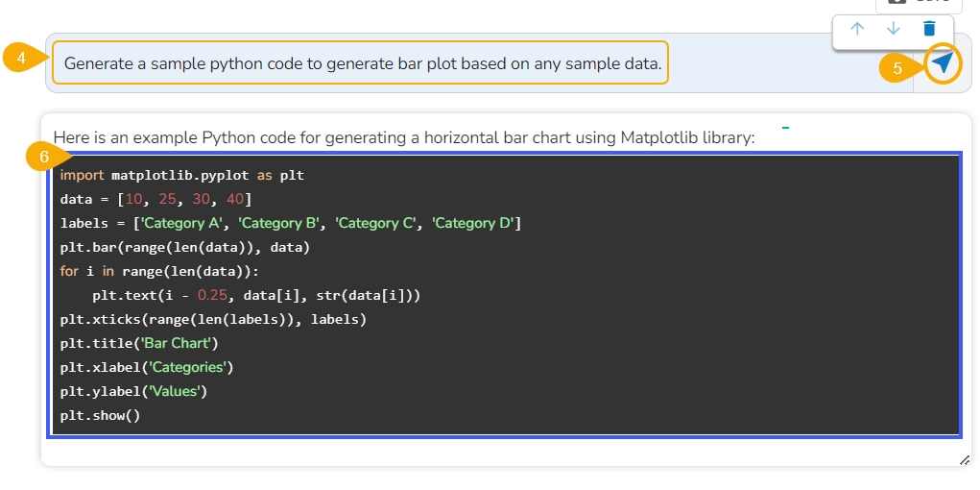Image resolution: width=980 pixels, height=490 pixels.
Task: Delete the cell using trash icon
Action: point(929,29)
